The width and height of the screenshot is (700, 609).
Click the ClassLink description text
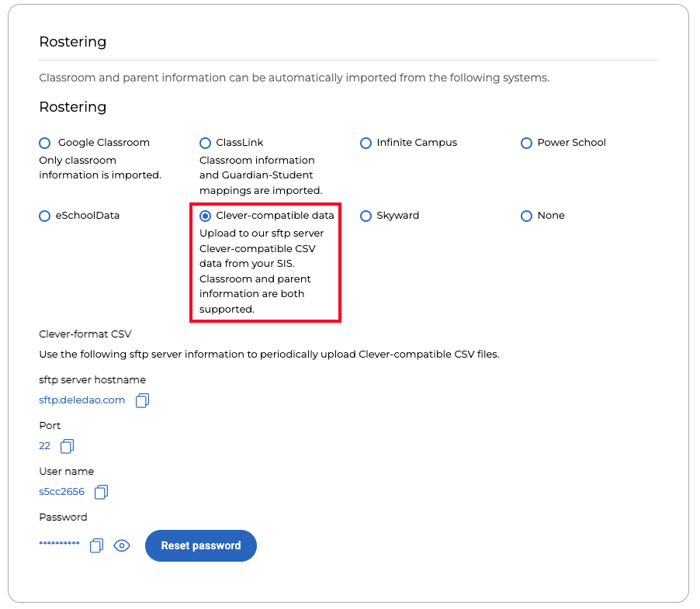tap(261, 175)
